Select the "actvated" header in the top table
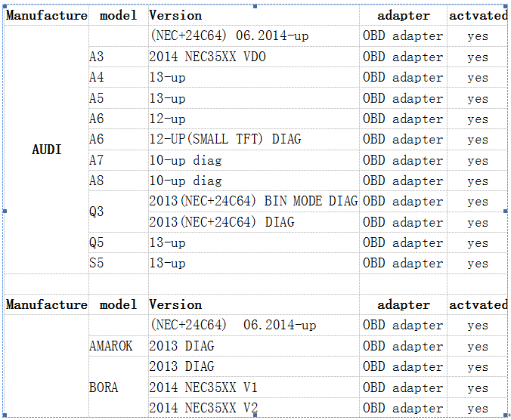 [x=478, y=15]
